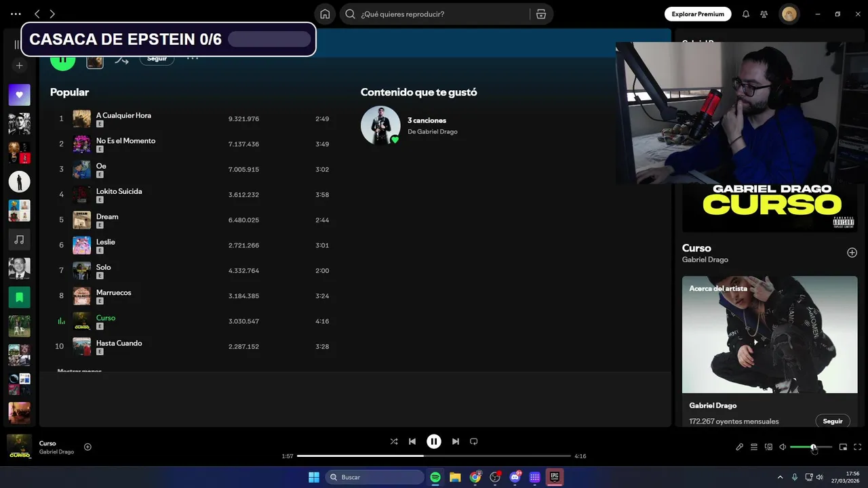The width and height of the screenshot is (868, 488).
Task: Open notifications bell
Action: 746,14
